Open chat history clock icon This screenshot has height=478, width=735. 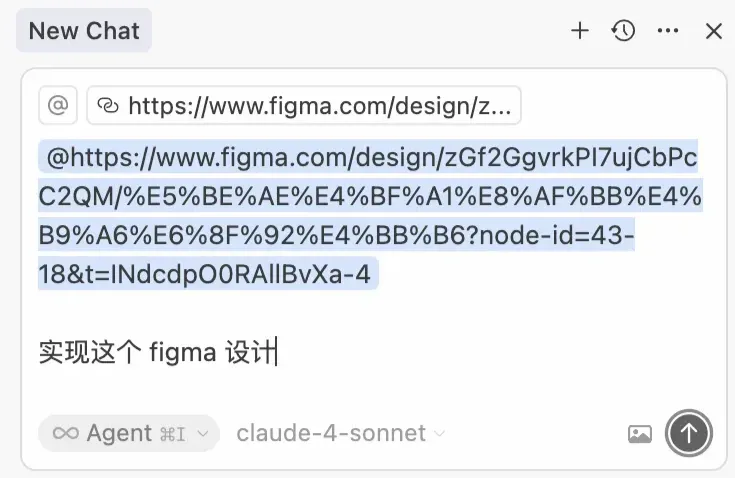tap(624, 31)
